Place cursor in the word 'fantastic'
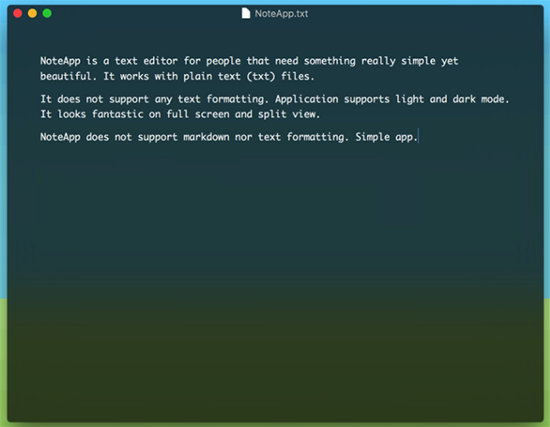Image resolution: width=550 pixels, height=427 pixels. tap(118, 114)
